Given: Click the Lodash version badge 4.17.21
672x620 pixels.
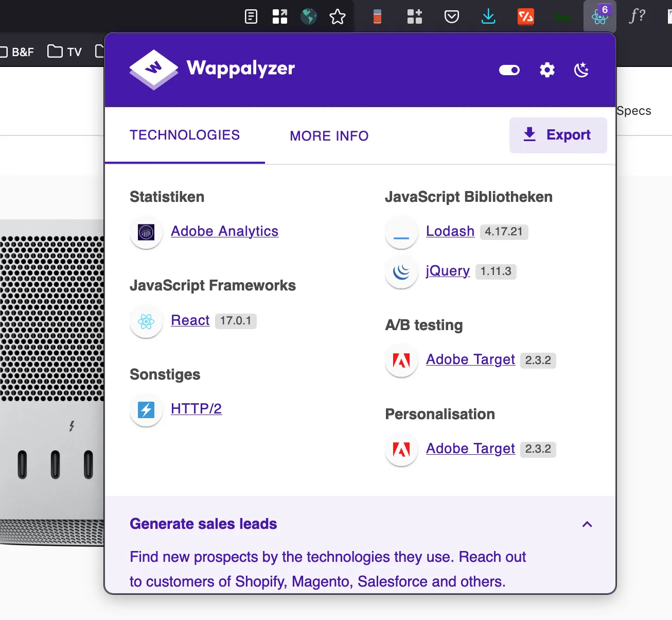Looking at the screenshot, I should click(x=504, y=232).
